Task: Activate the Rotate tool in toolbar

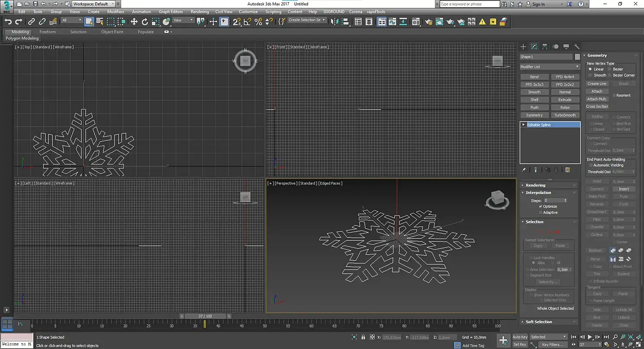Action: 145,22
